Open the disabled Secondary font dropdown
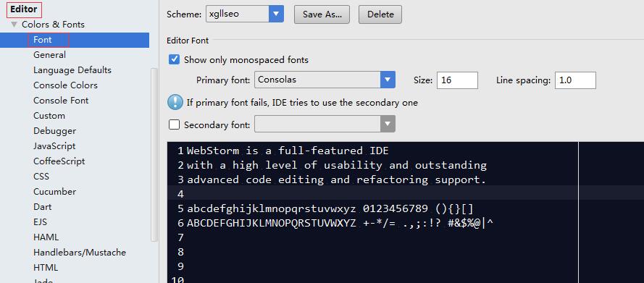 [x=325, y=124]
